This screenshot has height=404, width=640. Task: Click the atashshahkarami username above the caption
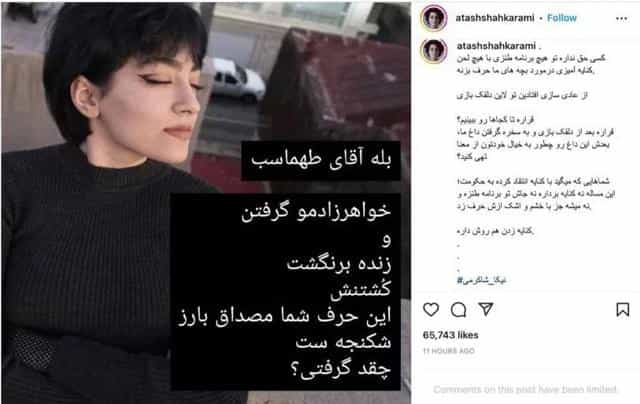point(496,46)
